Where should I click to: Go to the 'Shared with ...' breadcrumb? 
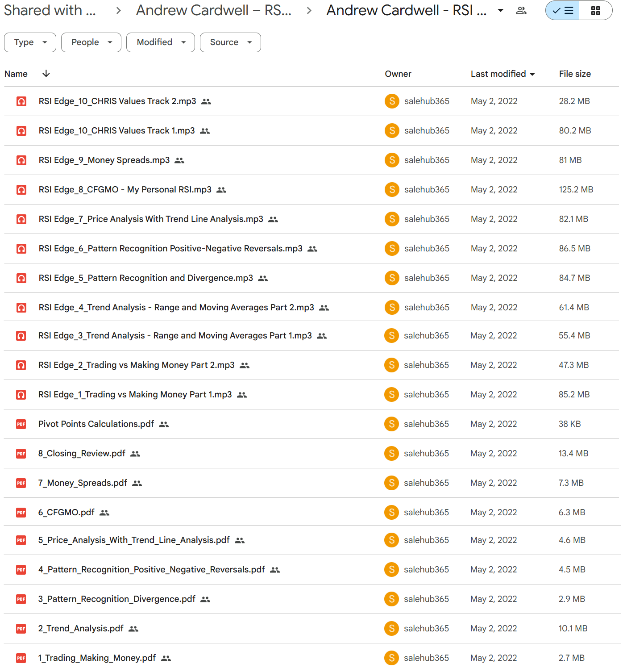[x=50, y=10]
